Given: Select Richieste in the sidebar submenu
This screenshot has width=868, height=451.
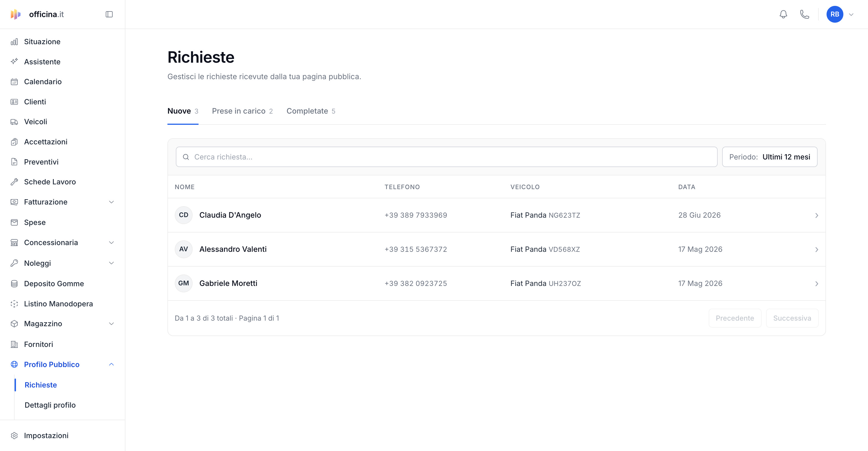Looking at the screenshot, I should pyautogui.click(x=41, y=385).
